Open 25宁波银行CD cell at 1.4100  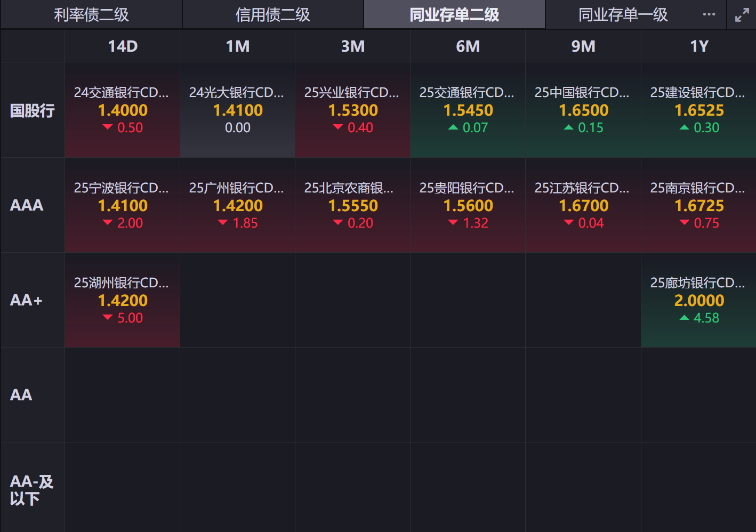[x=123, y=205]
